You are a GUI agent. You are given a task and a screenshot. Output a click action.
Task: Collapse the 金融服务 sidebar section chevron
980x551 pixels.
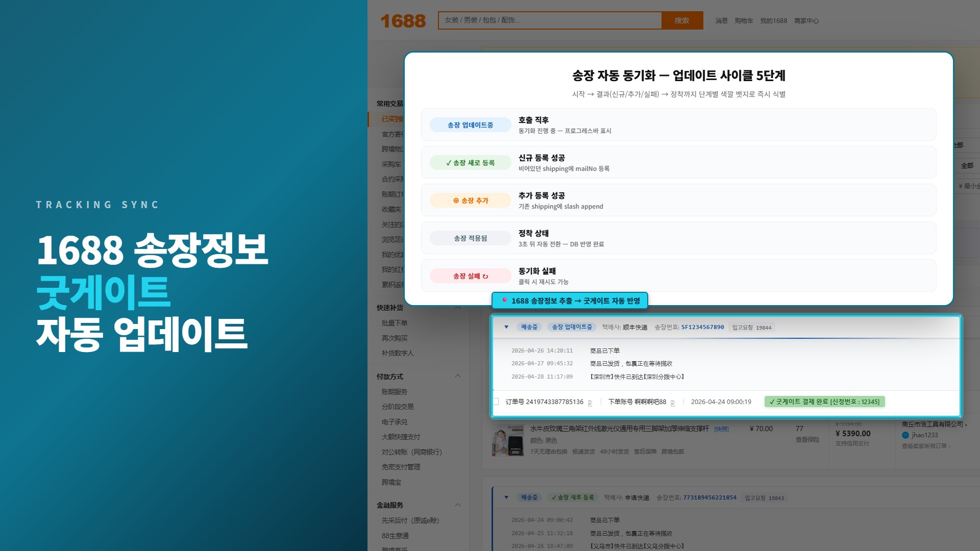tap(458, 505)
